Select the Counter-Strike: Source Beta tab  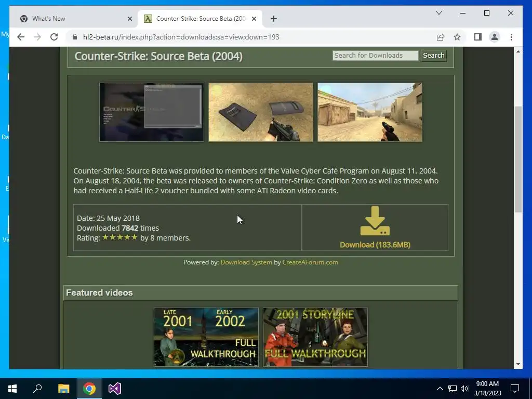click(200, 19)
